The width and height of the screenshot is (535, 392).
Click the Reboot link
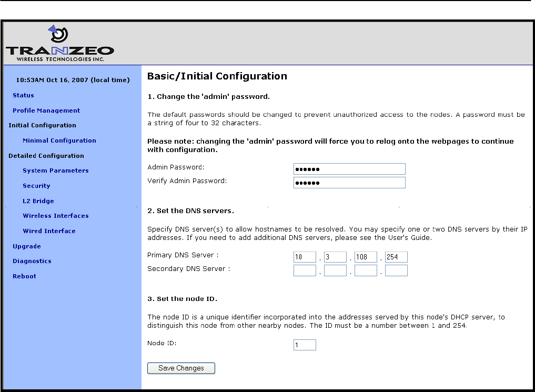[x=24, y=276]
